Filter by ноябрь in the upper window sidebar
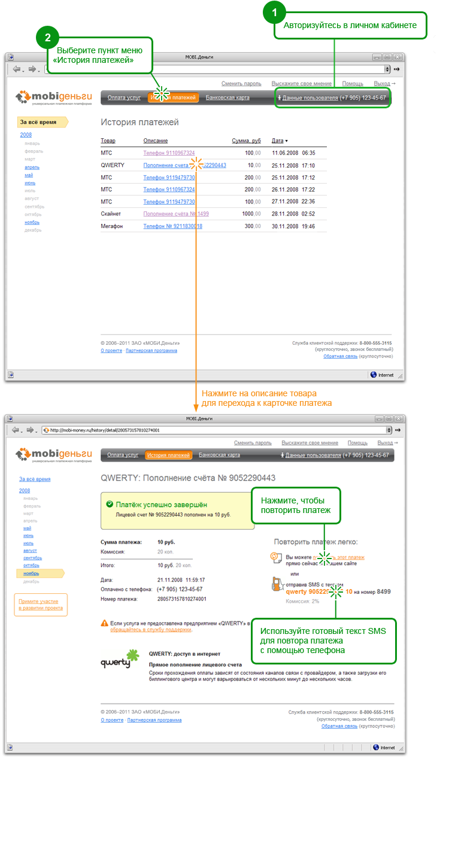Image resolution: width=449 pixels, height=868 pixels. (32, 222)
